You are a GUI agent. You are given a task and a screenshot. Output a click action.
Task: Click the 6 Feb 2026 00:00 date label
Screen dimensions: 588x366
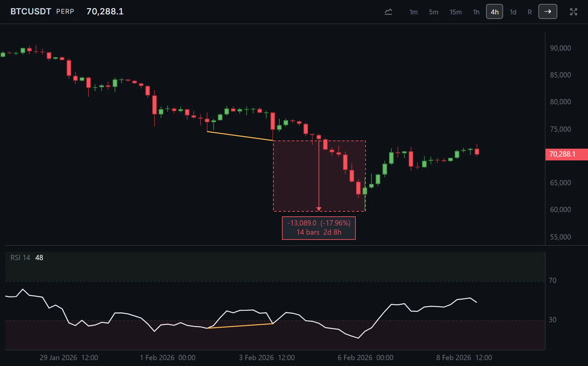(x=365, y=358)
